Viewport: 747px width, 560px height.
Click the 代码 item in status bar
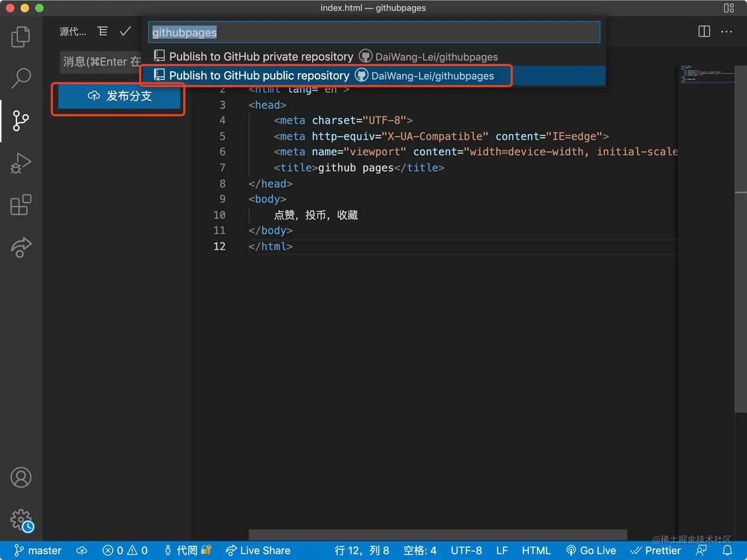point(188,551)
